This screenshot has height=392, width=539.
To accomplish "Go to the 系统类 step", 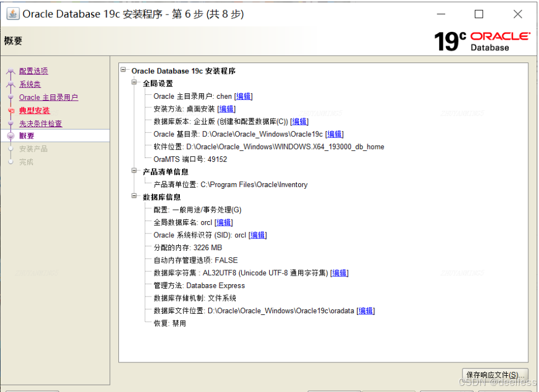I will coord(30,84).
